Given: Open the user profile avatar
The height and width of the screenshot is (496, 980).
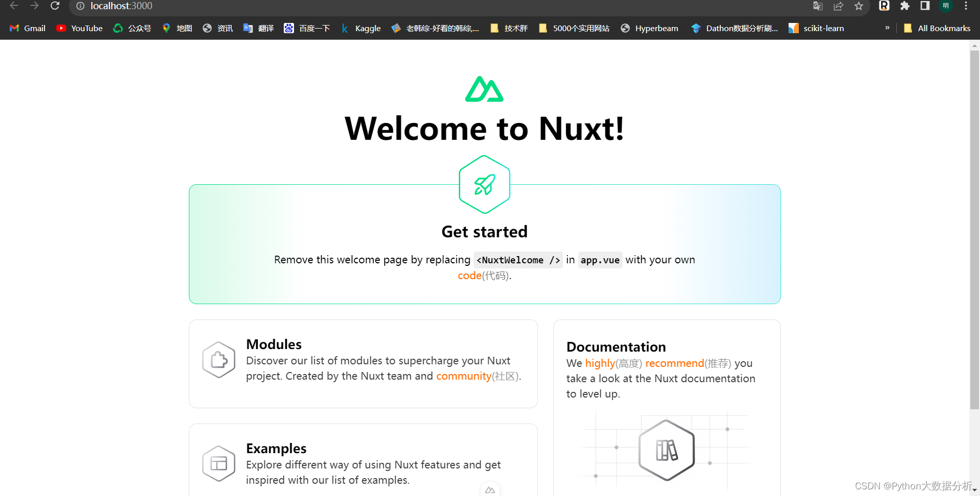Looking at the screenshot, I should click(x=946, y=6).
